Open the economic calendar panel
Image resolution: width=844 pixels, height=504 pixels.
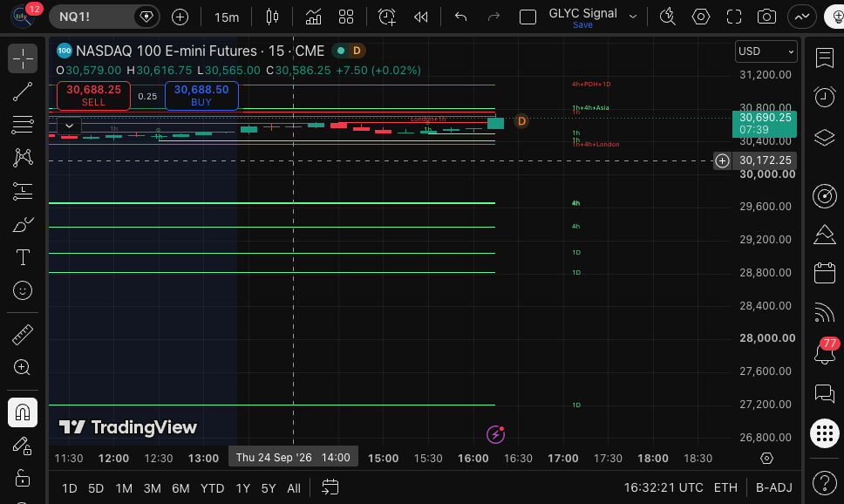824,272
